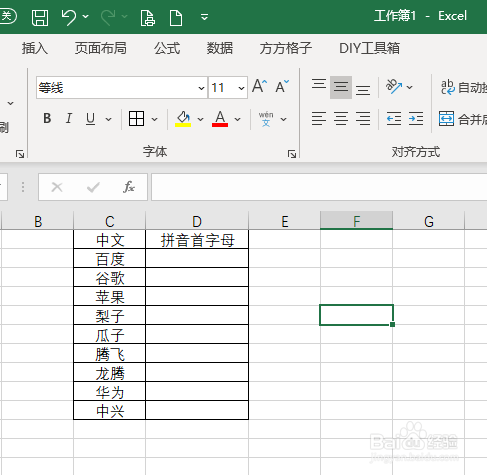This screenshot has height=475, width=487.
Task: Select column F header
Action: coord(356,221)
